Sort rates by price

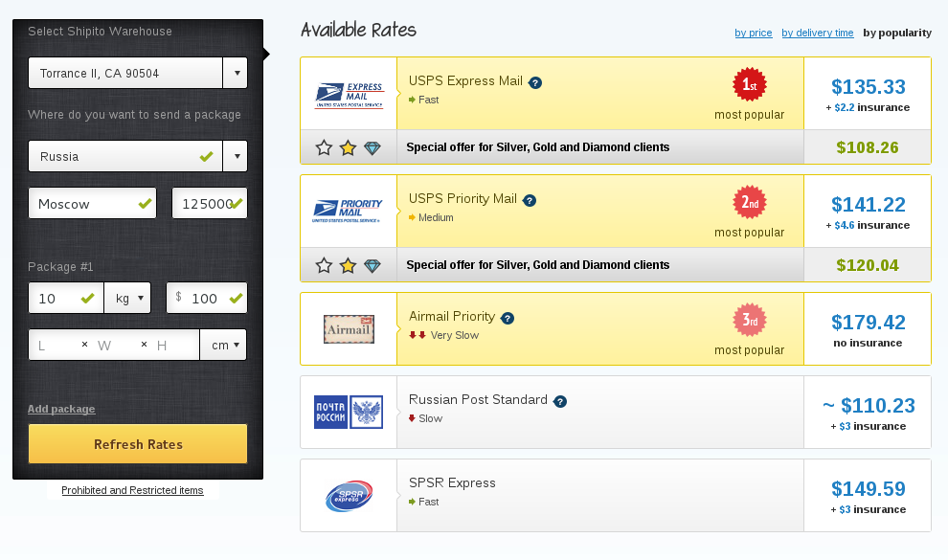click(754, 33)
